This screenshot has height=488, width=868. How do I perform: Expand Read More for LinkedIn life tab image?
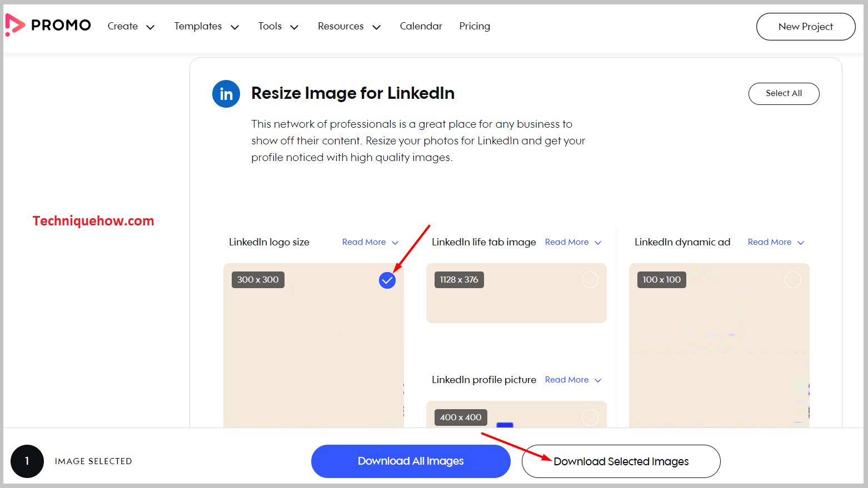pyautogui.click(x=573, y=242)
